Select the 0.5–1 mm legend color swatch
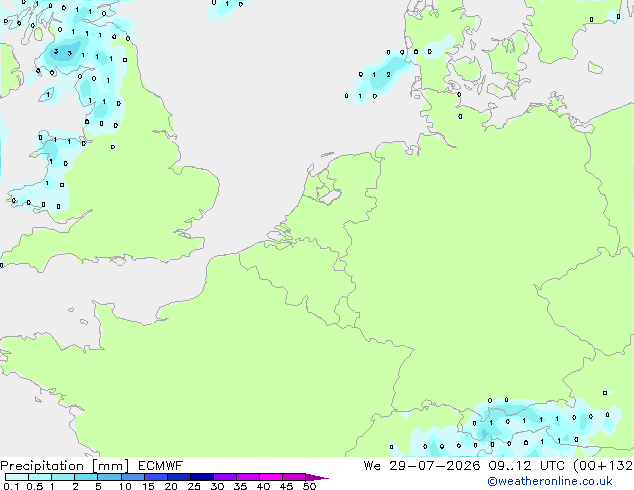Image resolution: width=634 pixels, height=490 pixels. pos(40,477)
